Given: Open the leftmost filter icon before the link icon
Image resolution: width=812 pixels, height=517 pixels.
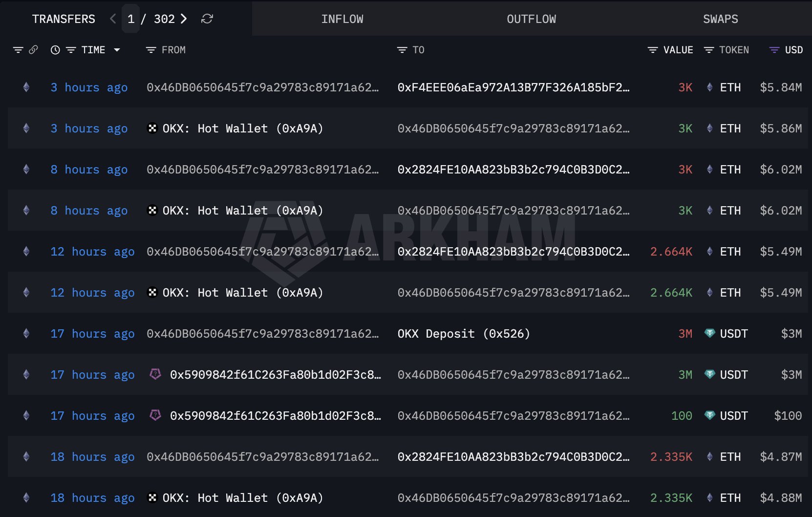Looking at the screenshot, I should click(x=18, y=50).
